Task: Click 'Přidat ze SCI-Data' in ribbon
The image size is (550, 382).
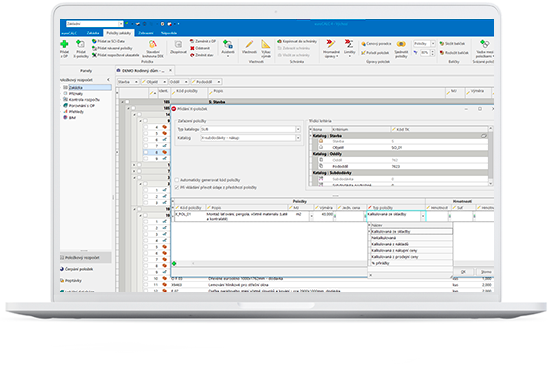Action: tap(109, 41)
